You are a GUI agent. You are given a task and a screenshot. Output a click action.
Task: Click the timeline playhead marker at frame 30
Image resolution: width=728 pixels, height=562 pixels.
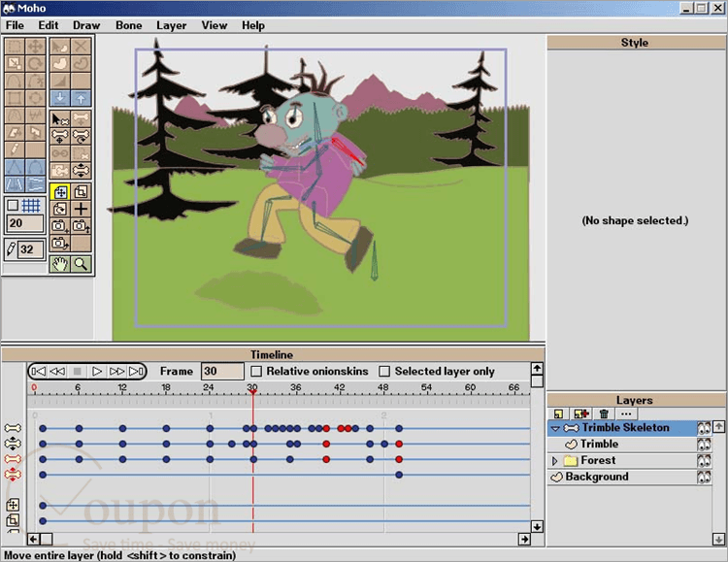pos(252,392)
